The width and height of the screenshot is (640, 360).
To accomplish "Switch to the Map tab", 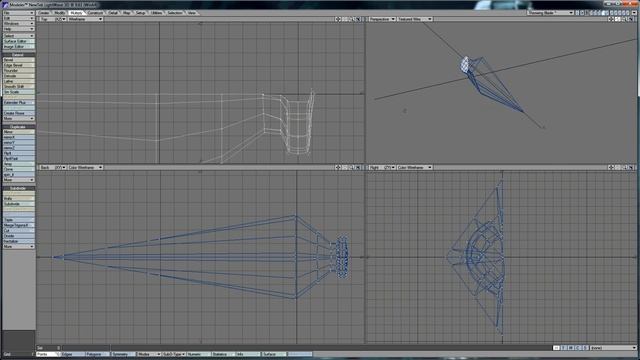I will click(x=127, y=13).
